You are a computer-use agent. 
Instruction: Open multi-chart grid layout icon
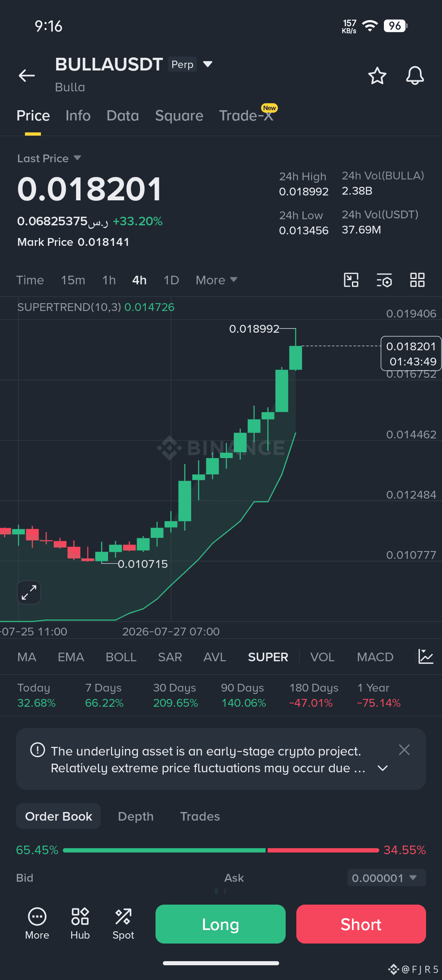click(417, 280)
